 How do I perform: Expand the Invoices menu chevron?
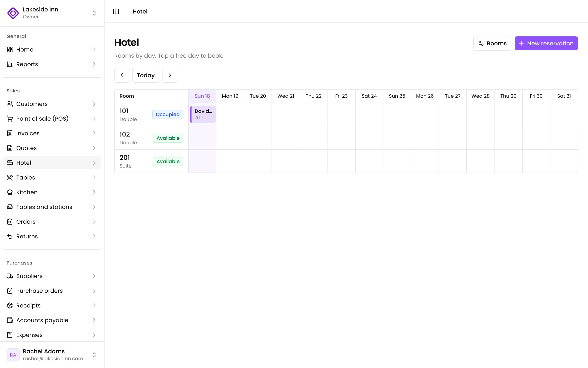(94, 133)
